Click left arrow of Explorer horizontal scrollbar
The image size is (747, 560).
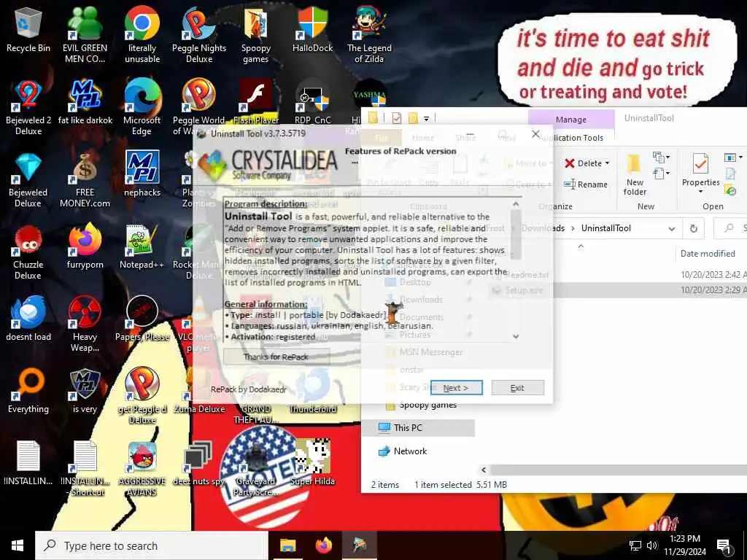(x=484, y=470)
